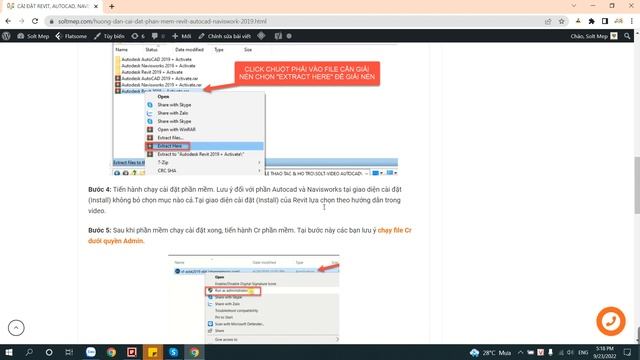Image resolution: width=640 pixels, height=360 pixels.
Task: Click the browser back arrow
Action: tap(8, 21)
